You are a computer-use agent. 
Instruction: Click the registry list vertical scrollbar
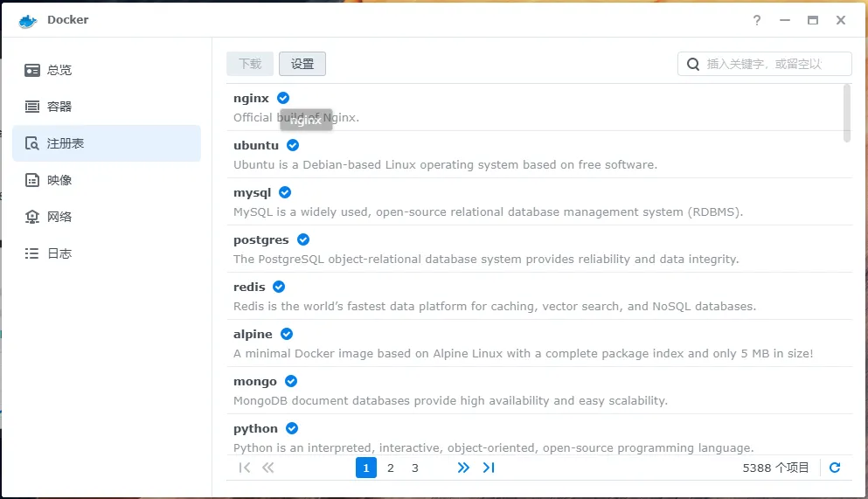[846, 114]
